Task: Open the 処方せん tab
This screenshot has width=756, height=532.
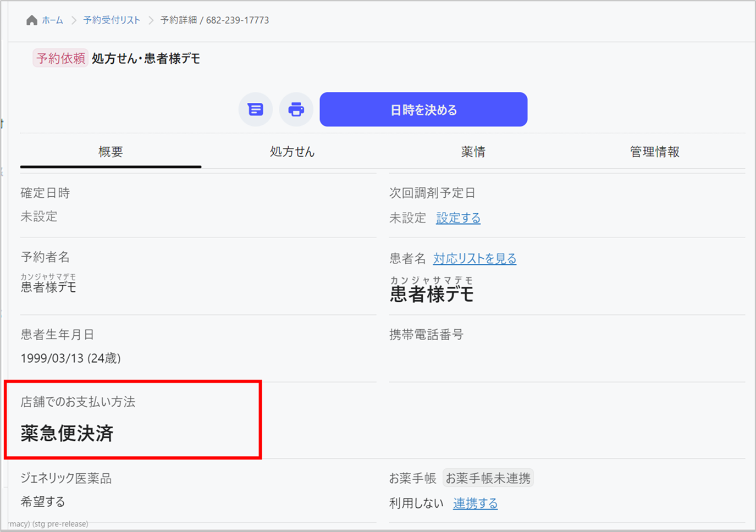Action: click(292, 152)
